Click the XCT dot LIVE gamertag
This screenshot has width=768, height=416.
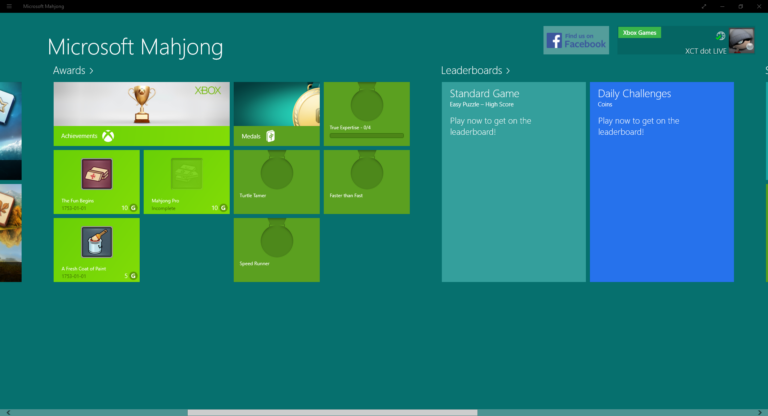(x=705, y=51)
